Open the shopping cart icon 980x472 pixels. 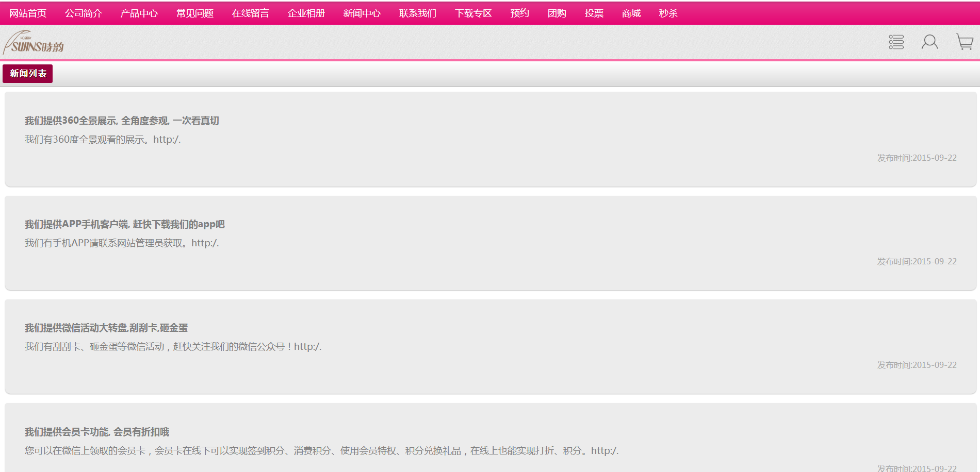[965, 42]
